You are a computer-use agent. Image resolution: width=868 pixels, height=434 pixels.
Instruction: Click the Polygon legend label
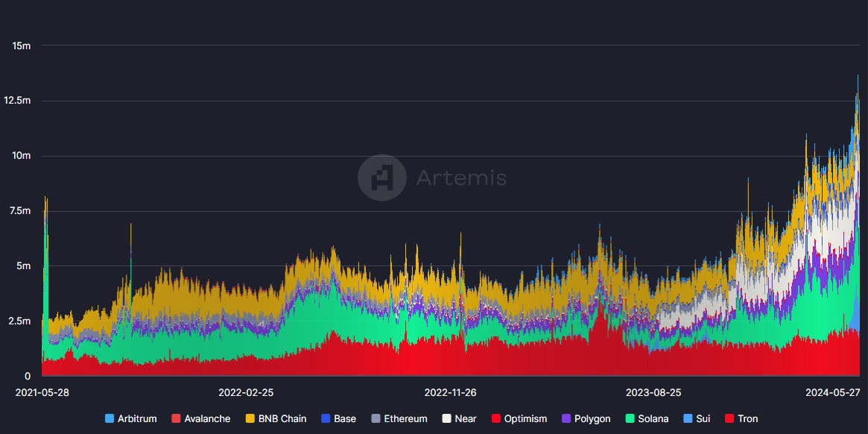(592, 419)
